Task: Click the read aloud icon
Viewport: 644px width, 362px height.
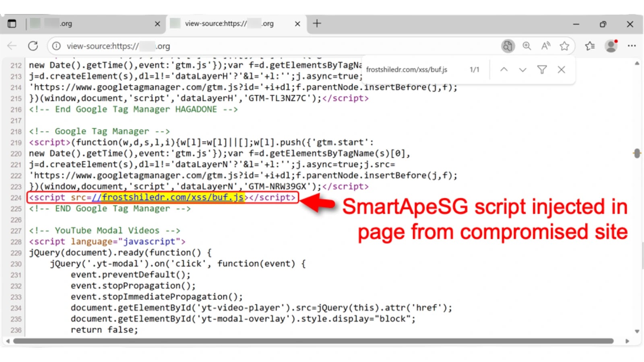Action: click(x=545, y=46)
